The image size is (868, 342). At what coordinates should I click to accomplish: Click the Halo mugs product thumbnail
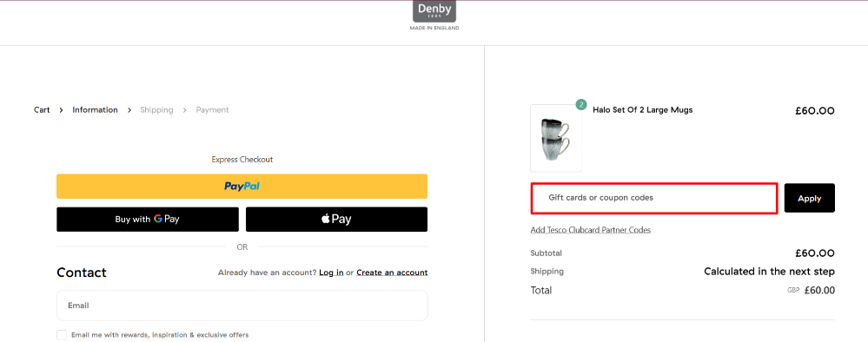point(556,138)
